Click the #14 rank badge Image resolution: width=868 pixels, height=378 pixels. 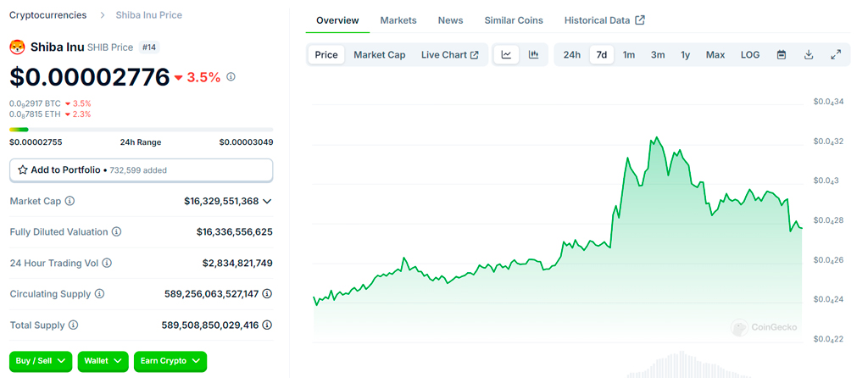[x=149, y=47]
